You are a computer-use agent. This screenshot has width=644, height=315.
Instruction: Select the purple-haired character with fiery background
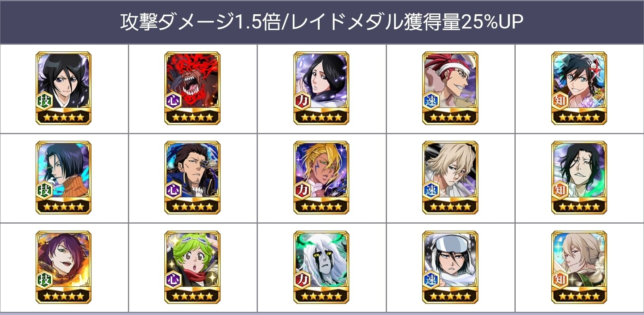pyautogui.click(x=63, y=268)
